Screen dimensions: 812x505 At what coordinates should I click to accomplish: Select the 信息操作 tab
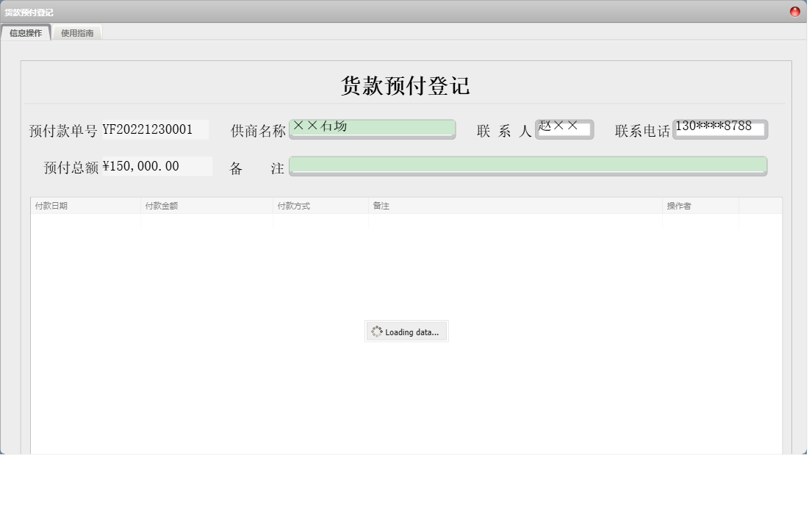click(26, 32)
